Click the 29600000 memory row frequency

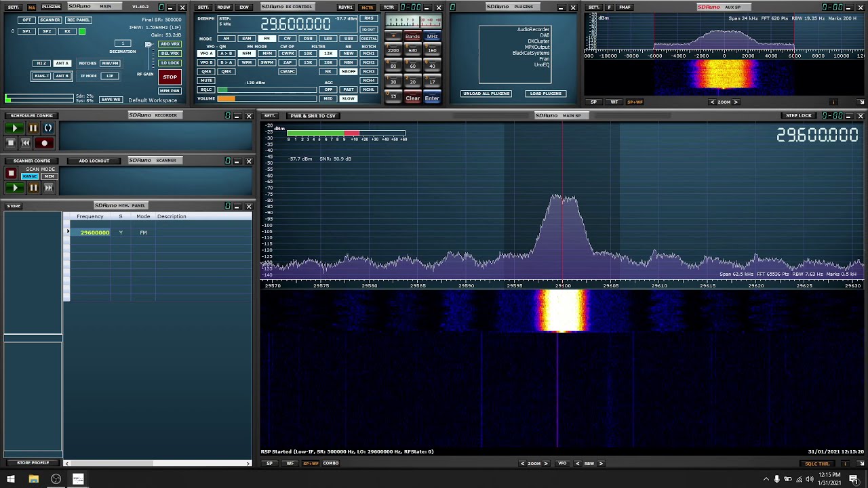94,232
